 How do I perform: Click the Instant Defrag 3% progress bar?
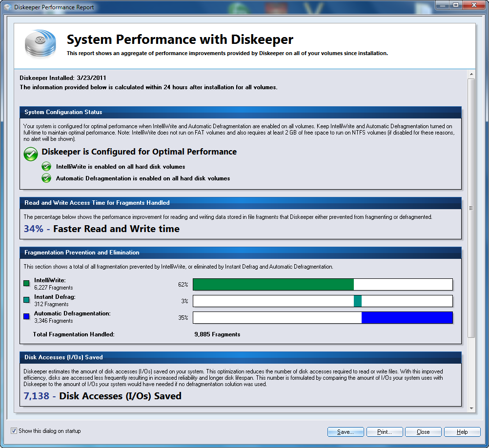[x=323, y=301]
